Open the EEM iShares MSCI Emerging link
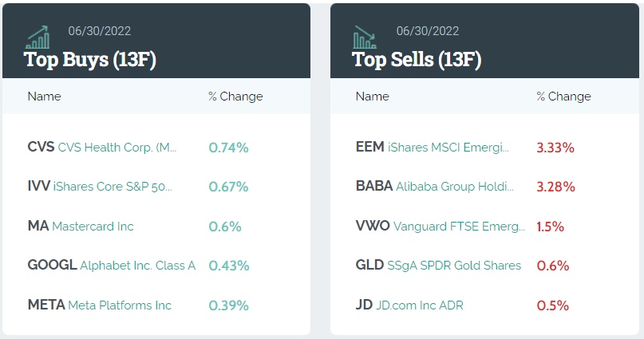The width and height of the screenshot is (644, 339). (x=432, y=148)
